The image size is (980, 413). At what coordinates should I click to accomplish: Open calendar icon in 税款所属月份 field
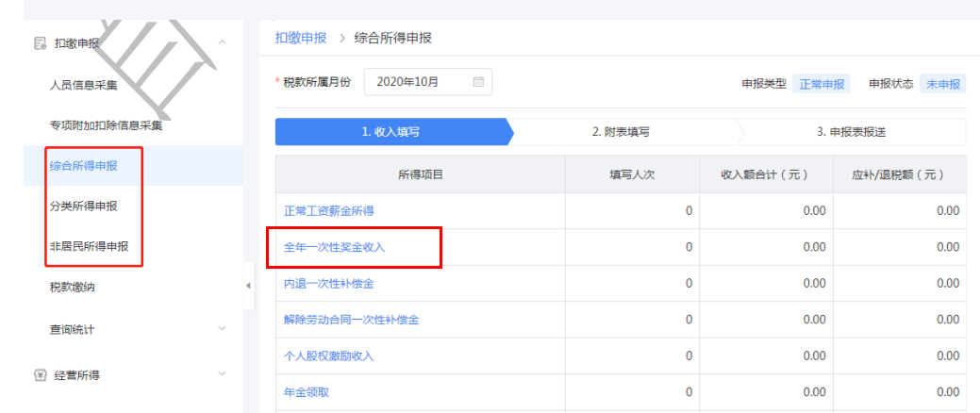478,82
